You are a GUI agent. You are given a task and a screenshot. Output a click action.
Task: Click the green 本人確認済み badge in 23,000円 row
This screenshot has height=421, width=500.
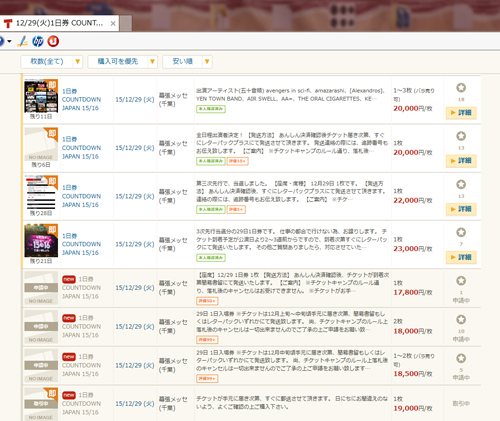coord(211,258)
